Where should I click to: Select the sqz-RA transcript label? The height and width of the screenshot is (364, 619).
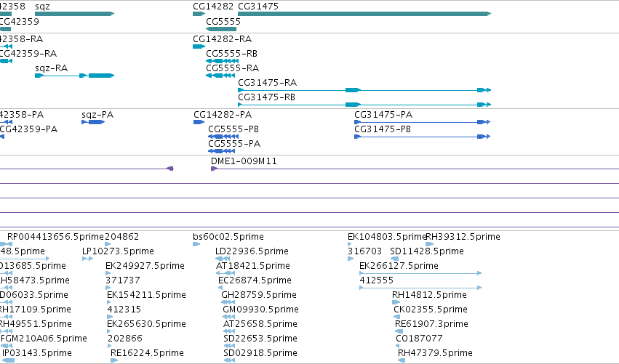coord(52,68)
